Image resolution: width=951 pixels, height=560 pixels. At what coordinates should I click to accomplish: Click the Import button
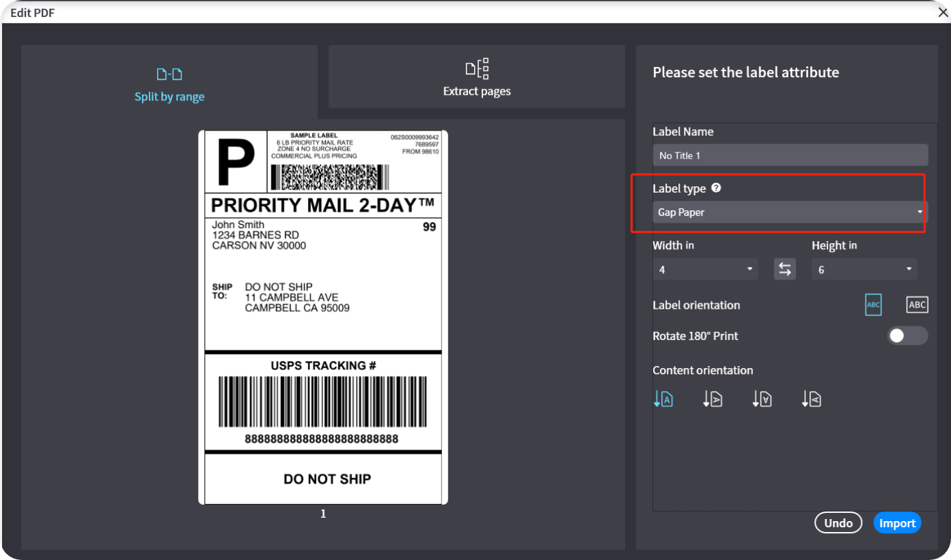(897, 523)
